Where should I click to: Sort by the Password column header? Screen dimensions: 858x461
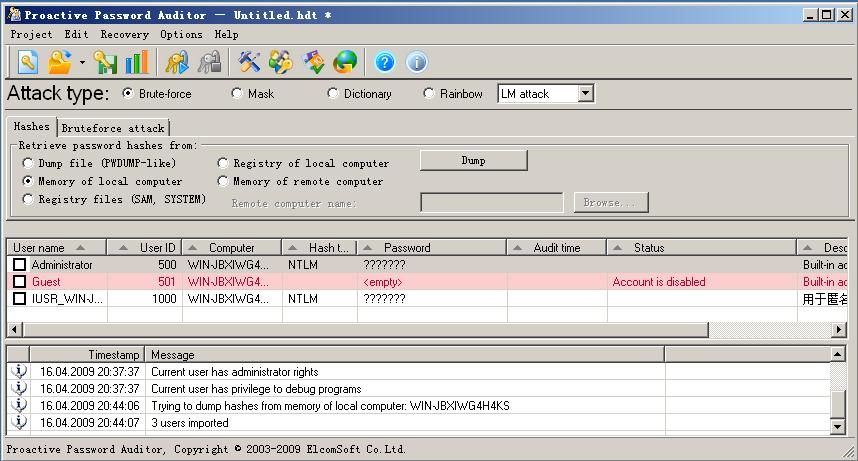(x=432, y=248)
